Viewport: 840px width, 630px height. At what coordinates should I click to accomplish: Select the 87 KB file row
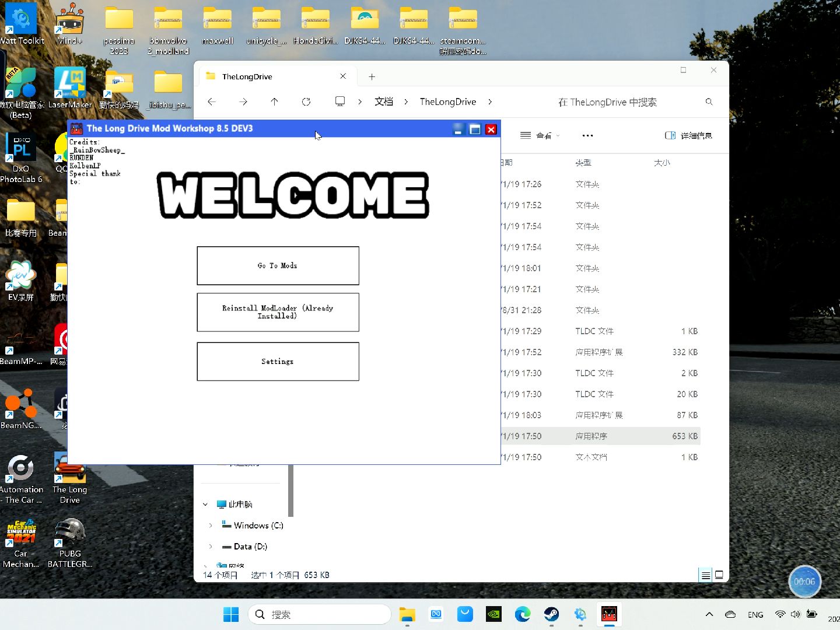pyautogui.click(x=600, y=415)
